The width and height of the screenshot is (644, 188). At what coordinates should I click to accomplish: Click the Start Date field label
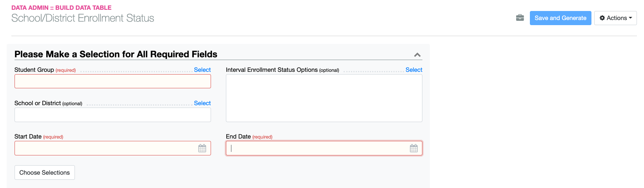tap(28, 137)
